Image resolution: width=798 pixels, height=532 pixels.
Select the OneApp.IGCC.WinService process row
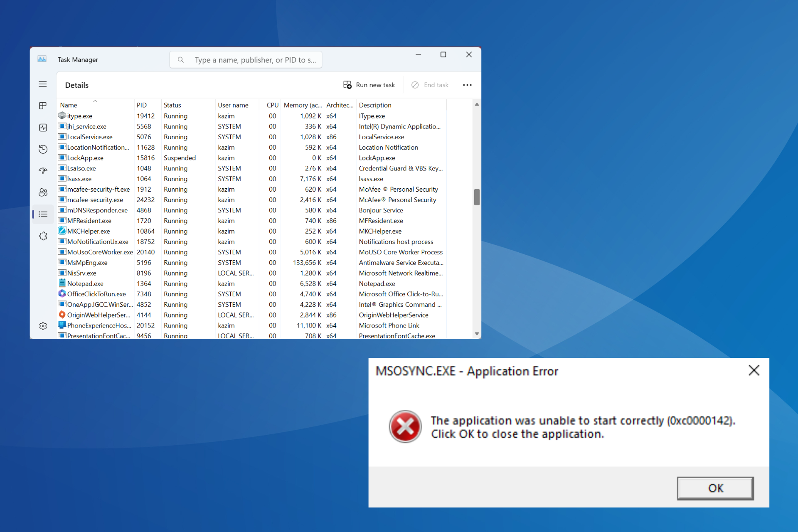point(252,304)
